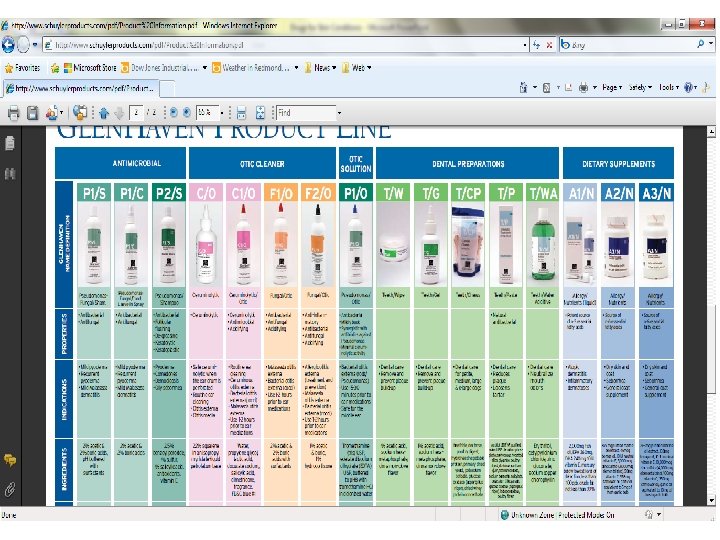Open the Web favorites folder
720x540 pixels.
(x=356, y=68)
